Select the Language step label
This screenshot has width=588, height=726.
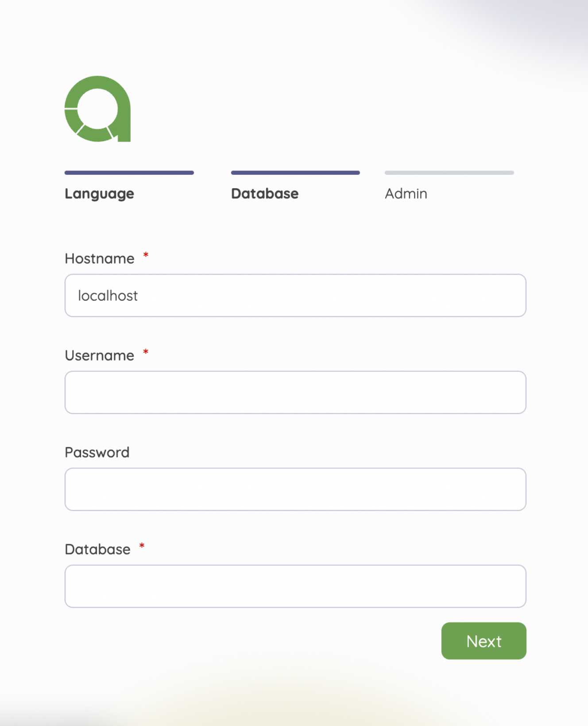pos(99,194)
